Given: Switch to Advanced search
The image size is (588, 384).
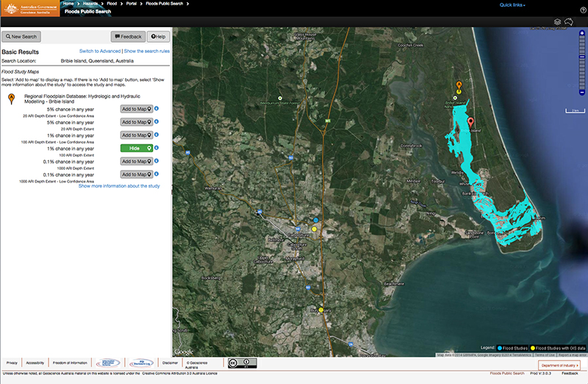Looking at the screenshot, I should [99, 51].
